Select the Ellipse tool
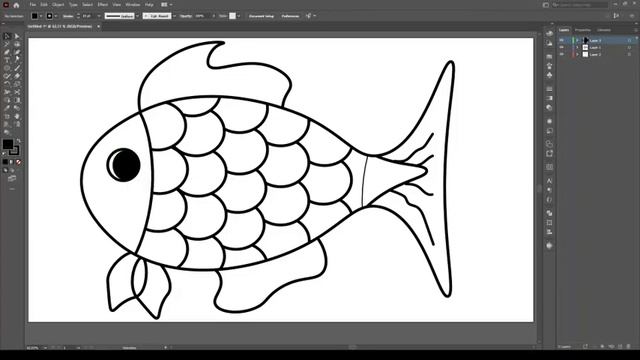The height and width of the screenshot is (360, 640). click(x=7, y=68)
